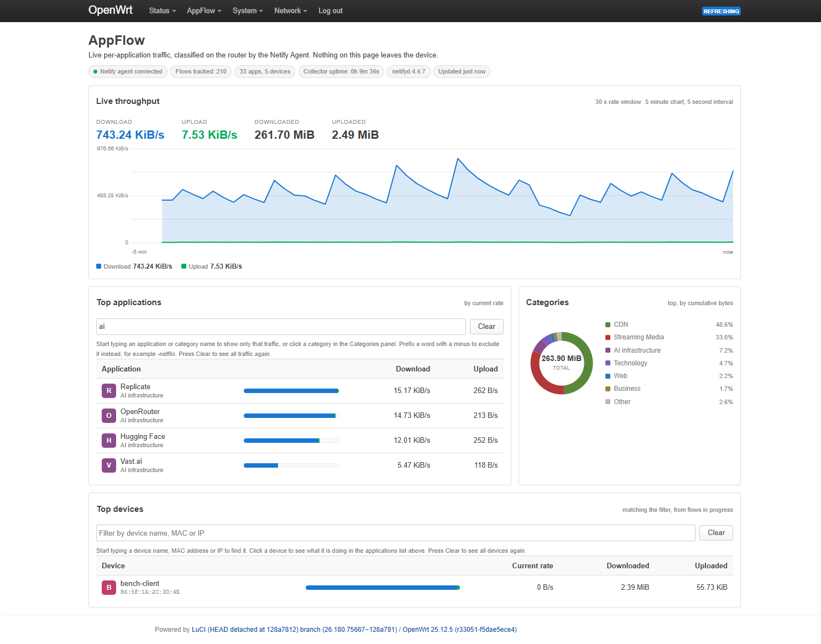The height and width of the screenshot is (644, 821).
Task: Click the green Netify agent connected status dot
Action: 96,72
